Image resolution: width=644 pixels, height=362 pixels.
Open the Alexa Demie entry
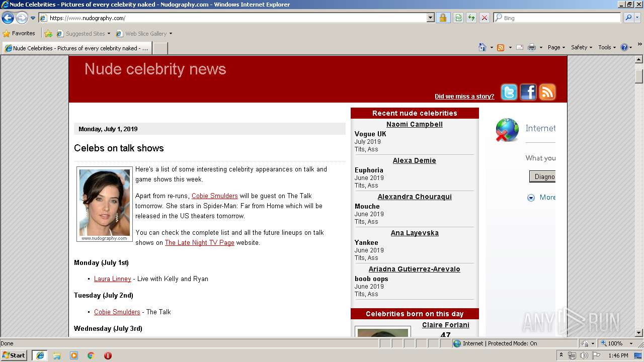(x=415, y=161)
